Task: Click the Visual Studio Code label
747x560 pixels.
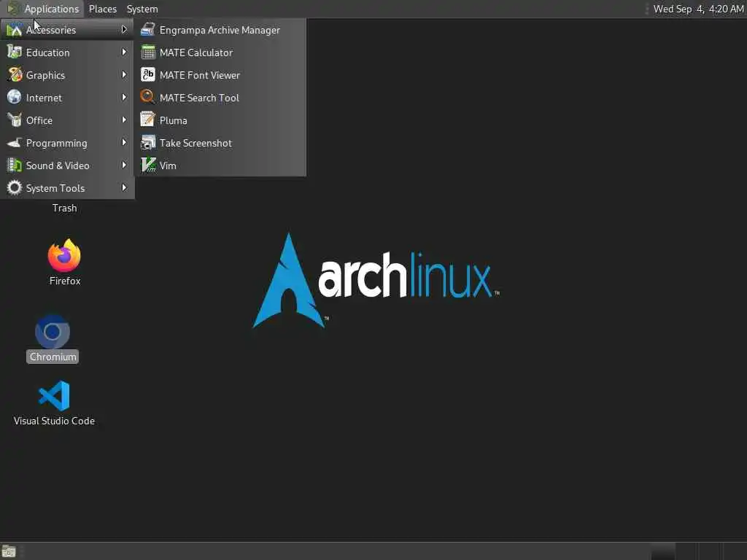Action: point(54,421)
